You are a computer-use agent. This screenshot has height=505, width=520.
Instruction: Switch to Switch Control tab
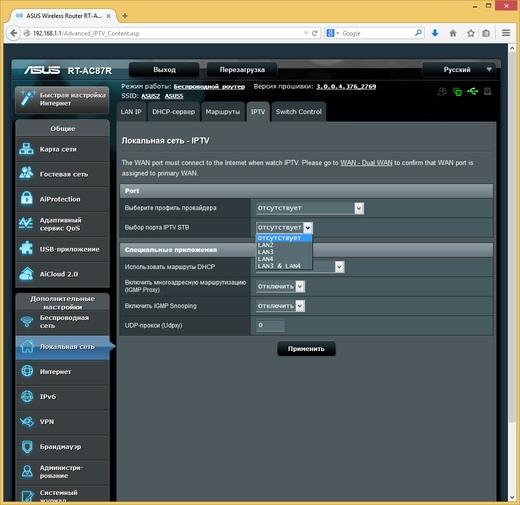(x=299, y=112)
